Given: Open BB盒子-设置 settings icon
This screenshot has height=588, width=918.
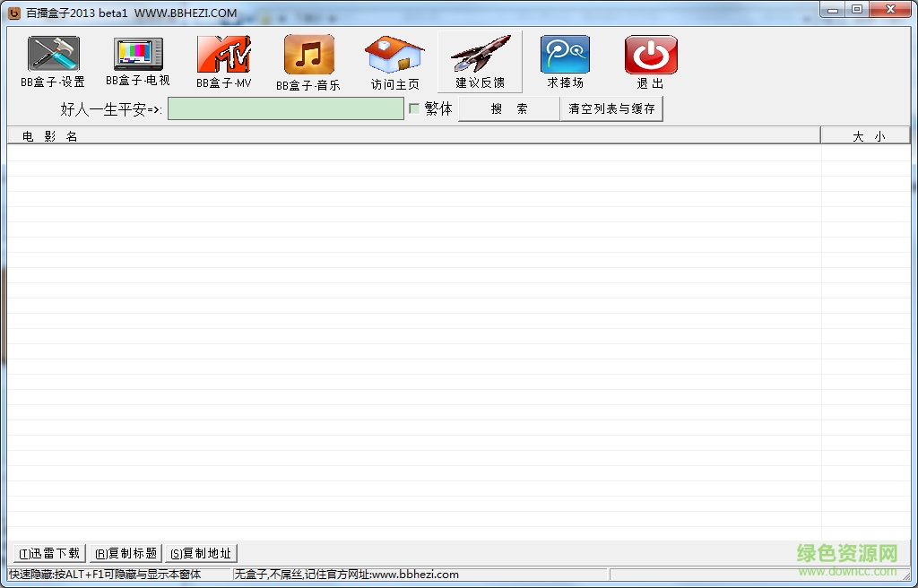Looking at the screenshot, I should [x=51, y=61].
